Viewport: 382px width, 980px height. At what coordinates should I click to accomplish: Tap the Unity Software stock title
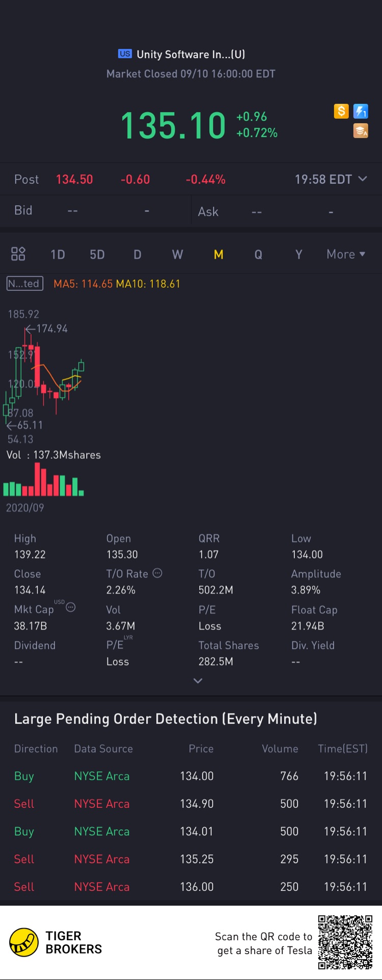(190, 55)
